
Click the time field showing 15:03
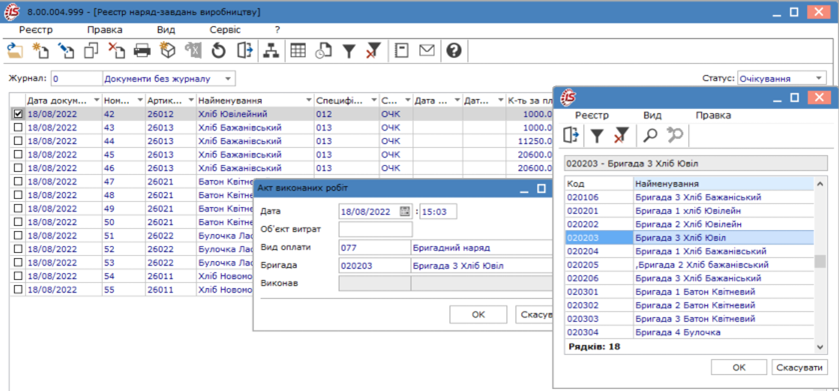pos(438,211)
